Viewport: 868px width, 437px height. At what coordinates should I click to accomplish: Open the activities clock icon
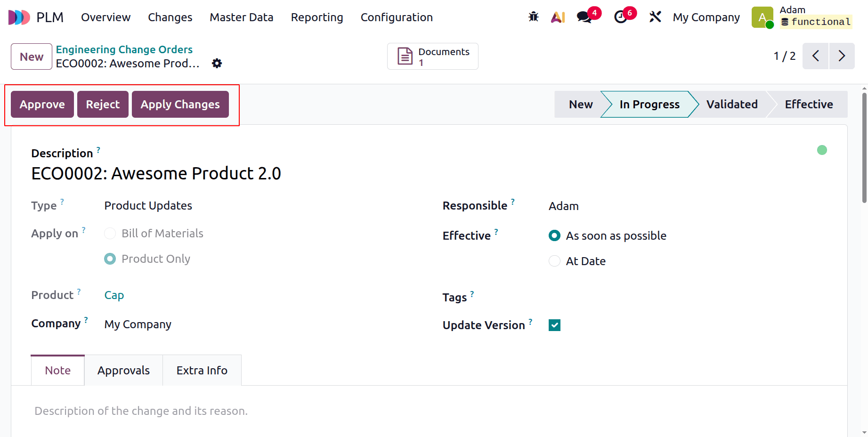coord(621,17)
